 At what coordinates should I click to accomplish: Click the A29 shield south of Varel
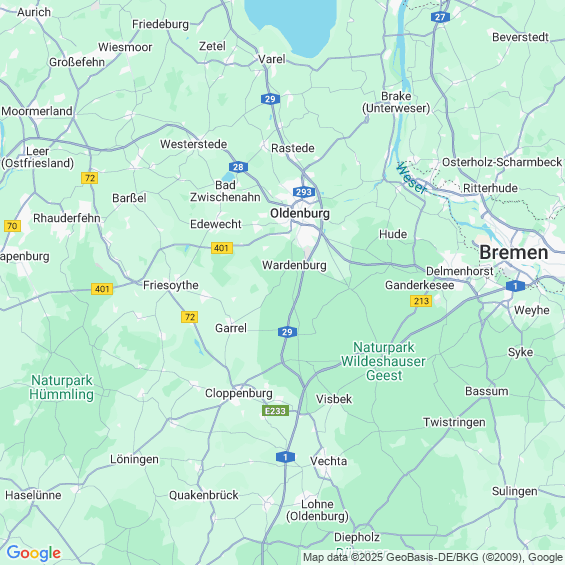click(270, 99)
